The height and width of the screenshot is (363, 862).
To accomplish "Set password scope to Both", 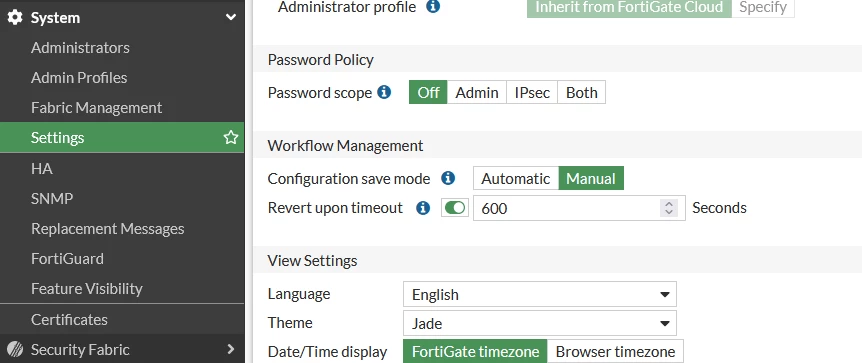I will click(582, 92).
